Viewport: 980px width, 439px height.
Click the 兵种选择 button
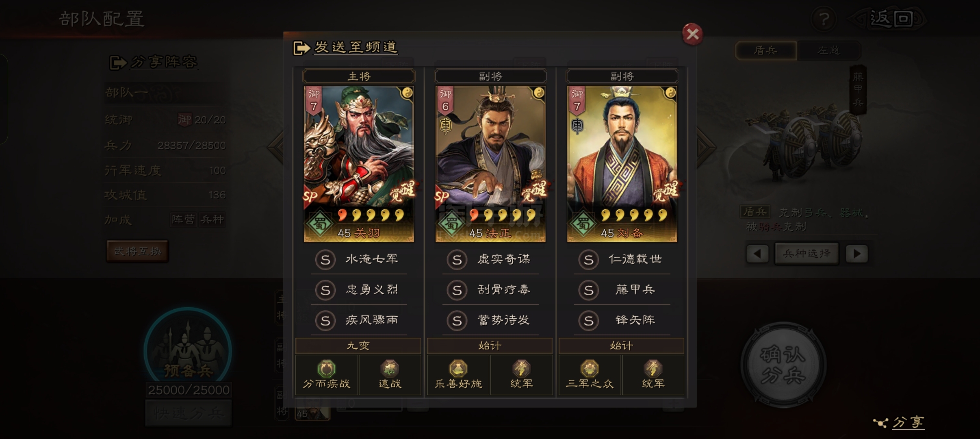(807, 254)
